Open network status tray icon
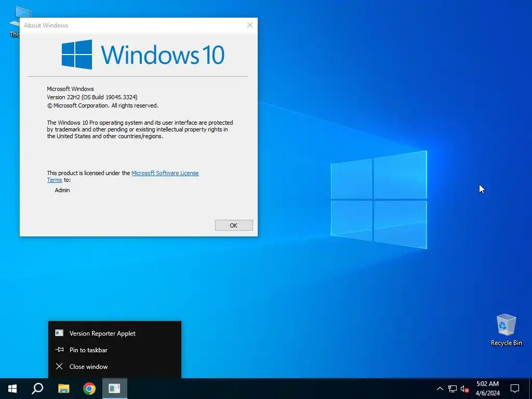Screen dimensions: 532x399 (453, 389)
